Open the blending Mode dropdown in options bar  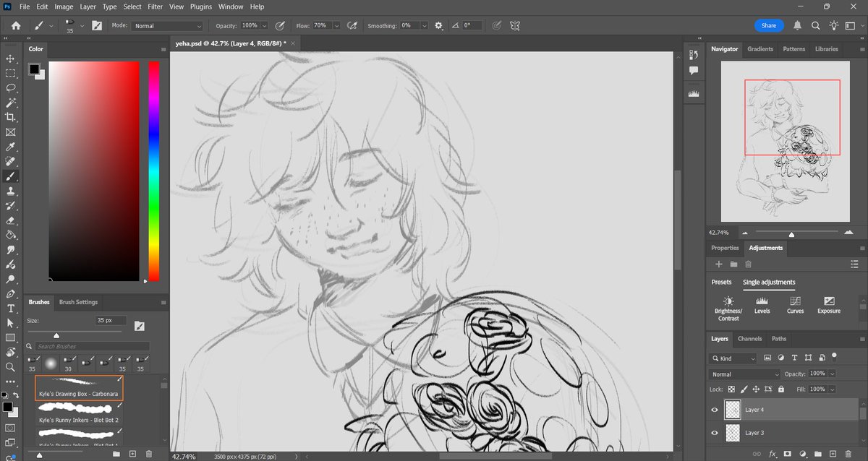167,25
